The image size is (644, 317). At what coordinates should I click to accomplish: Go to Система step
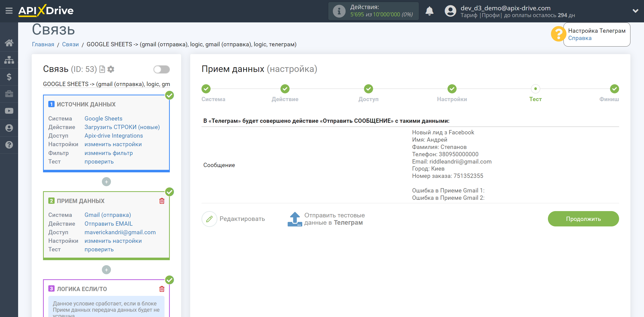[x=206, y=89]
